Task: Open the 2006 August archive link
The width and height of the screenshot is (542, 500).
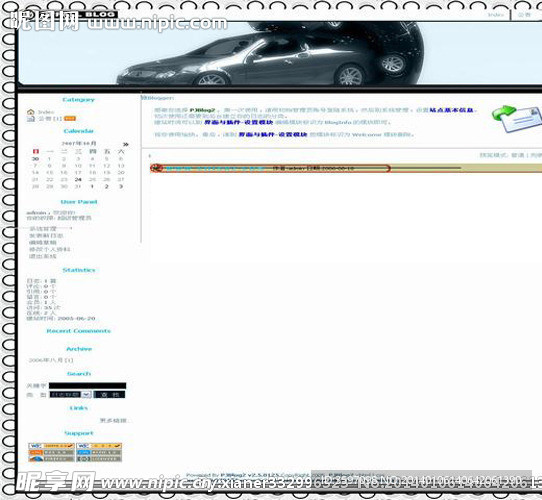Action: pos(51,360)
